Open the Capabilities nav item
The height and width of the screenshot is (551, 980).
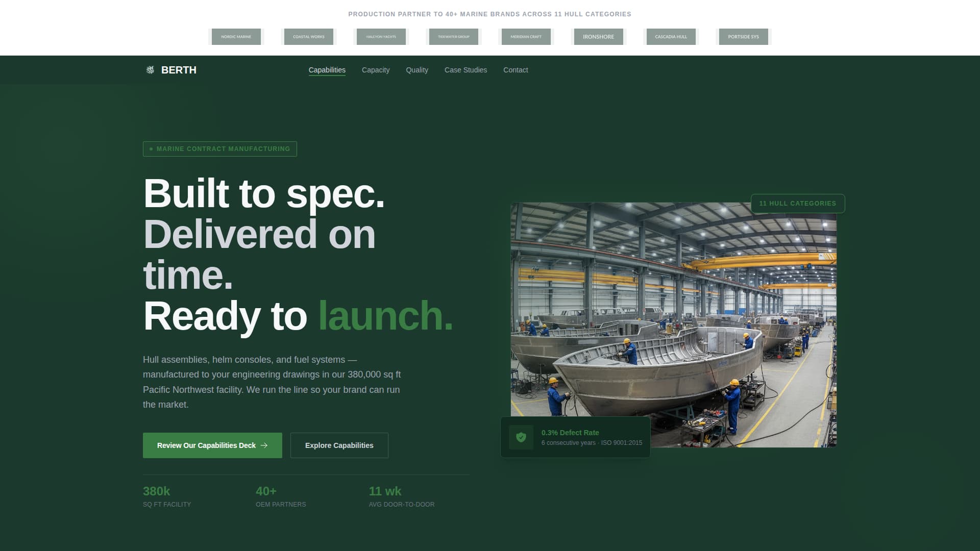[327, 70]
